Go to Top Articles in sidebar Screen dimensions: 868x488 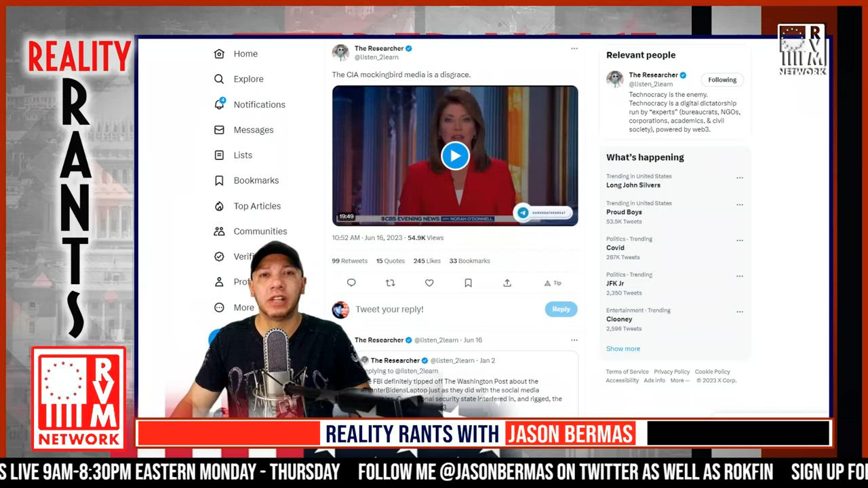[257, 206]
